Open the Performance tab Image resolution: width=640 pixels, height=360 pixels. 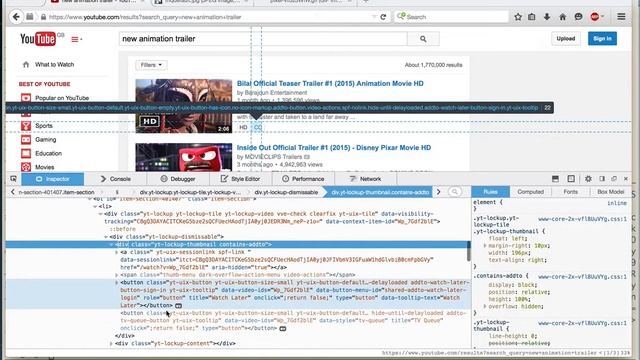pos(303,179)
